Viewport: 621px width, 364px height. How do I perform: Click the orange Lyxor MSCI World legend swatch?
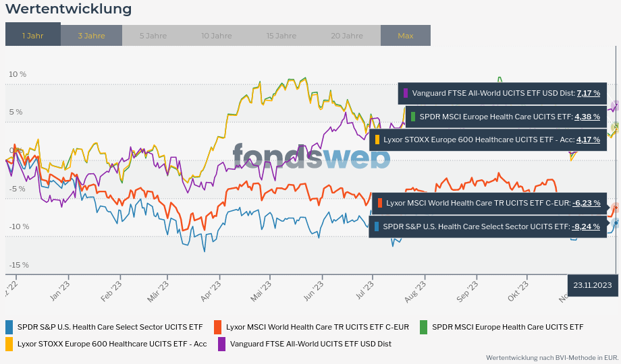pyautogui.click(x=218, y=327)
